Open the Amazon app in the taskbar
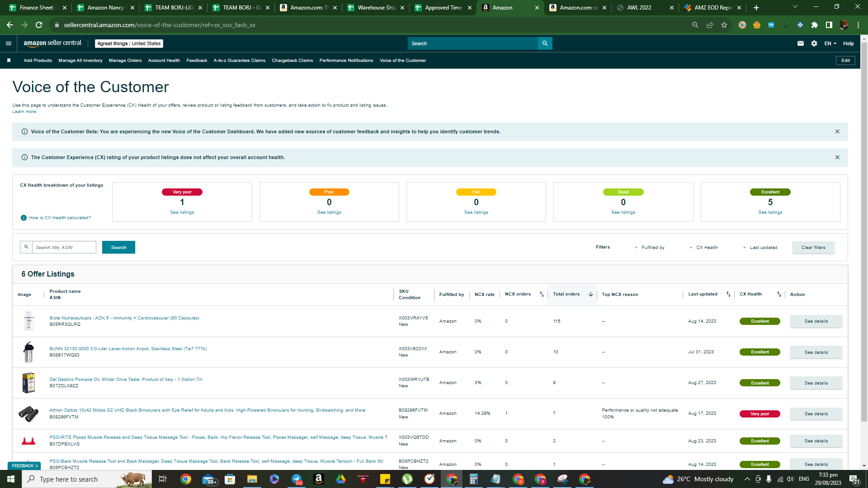Image resolution: width=868 pixels, height=488 pixels. click(x=319, y=479)
